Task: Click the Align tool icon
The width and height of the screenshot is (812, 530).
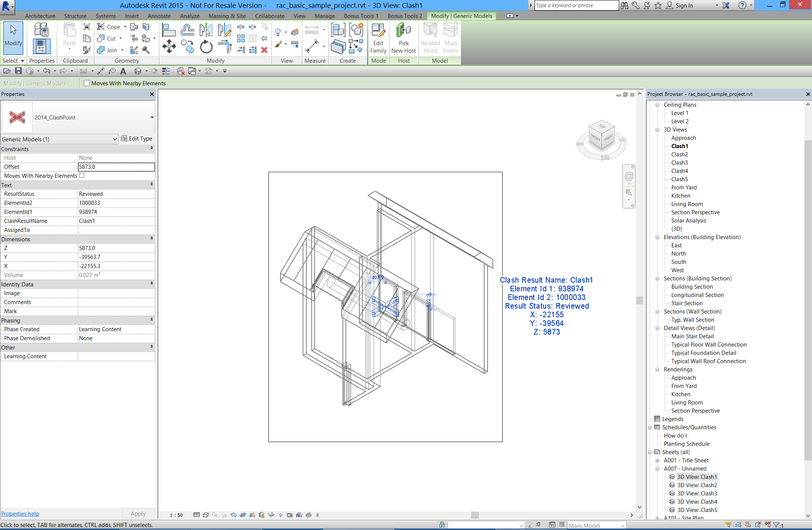Action: click(x=168, y=30)
